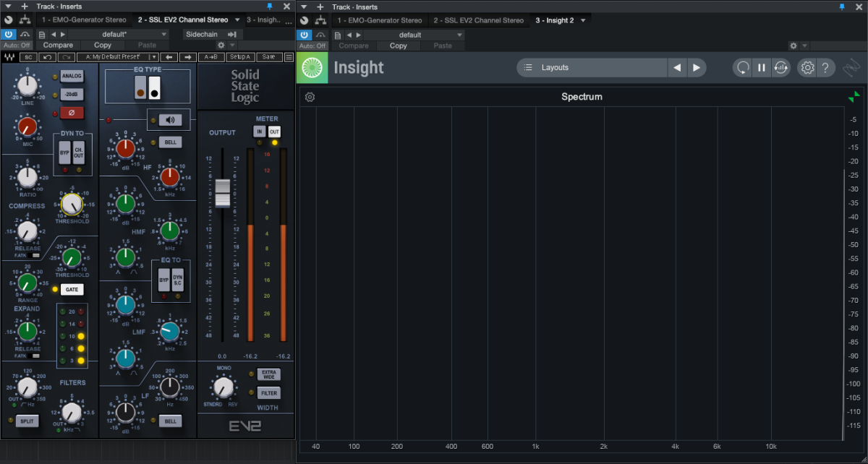Copy settings with the A→B button

210,56
